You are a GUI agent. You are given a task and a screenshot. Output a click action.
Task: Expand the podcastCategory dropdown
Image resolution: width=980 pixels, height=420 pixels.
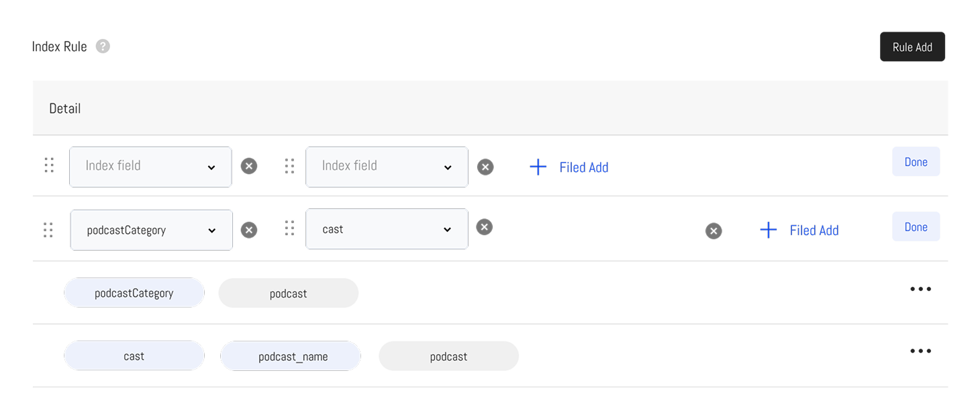pos(152,230)
